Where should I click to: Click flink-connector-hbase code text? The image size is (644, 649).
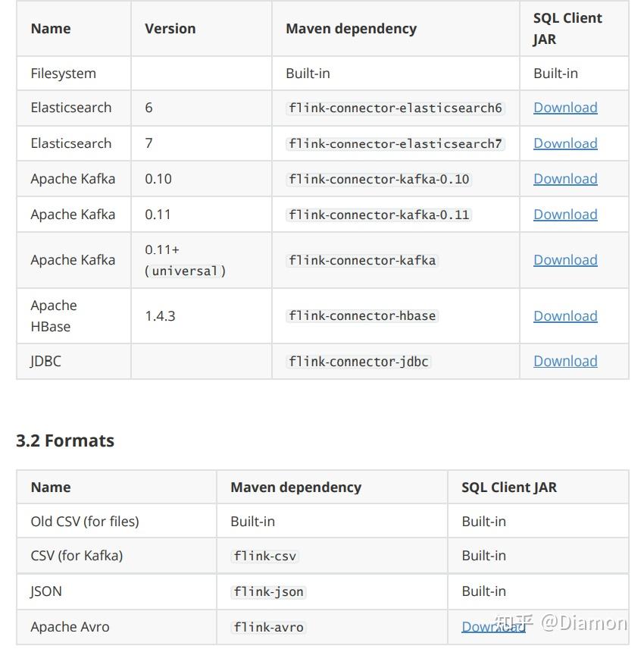tap(362, 316)
